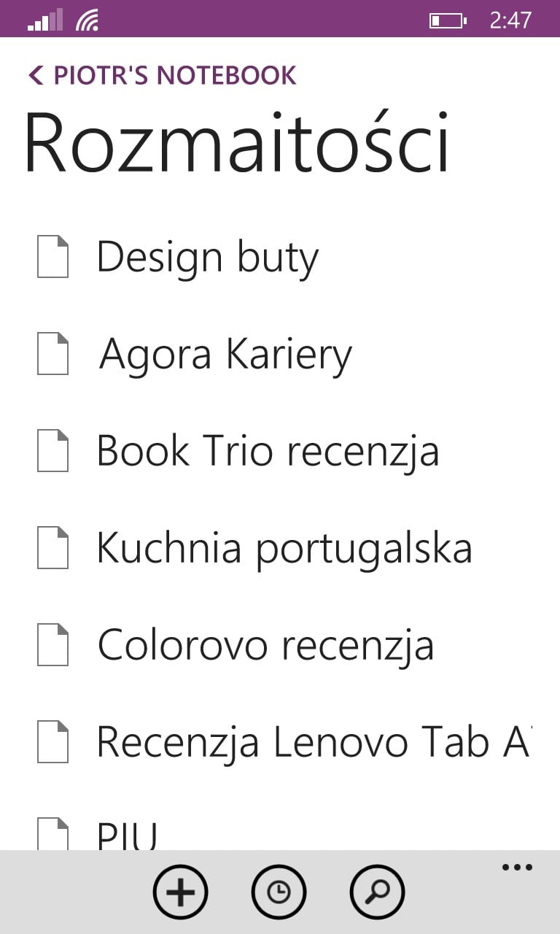Open the Colorovo recenzja note

click(265, 645)
